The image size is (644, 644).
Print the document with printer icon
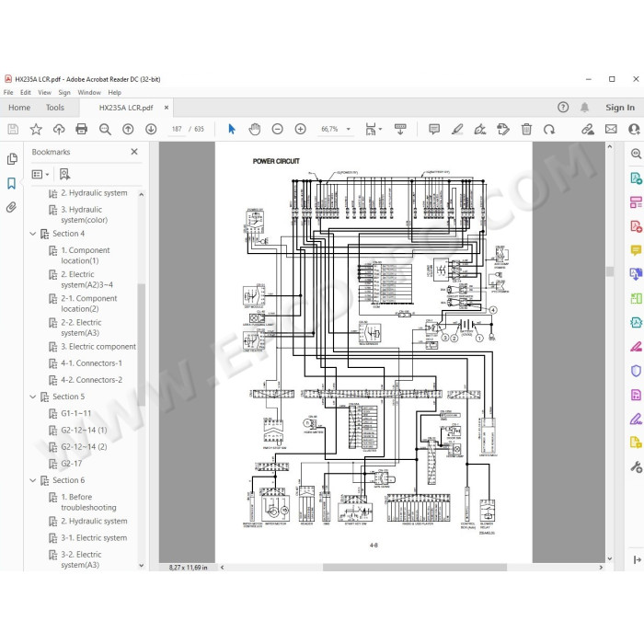point(81,130)
